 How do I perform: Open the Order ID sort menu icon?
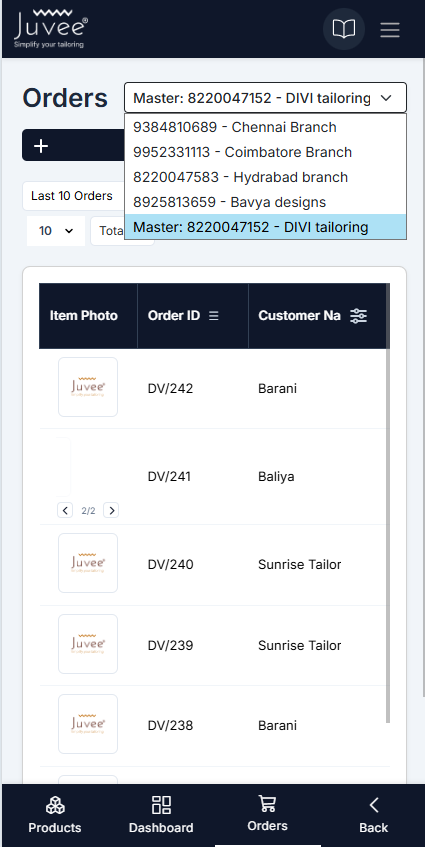(214, 315)
